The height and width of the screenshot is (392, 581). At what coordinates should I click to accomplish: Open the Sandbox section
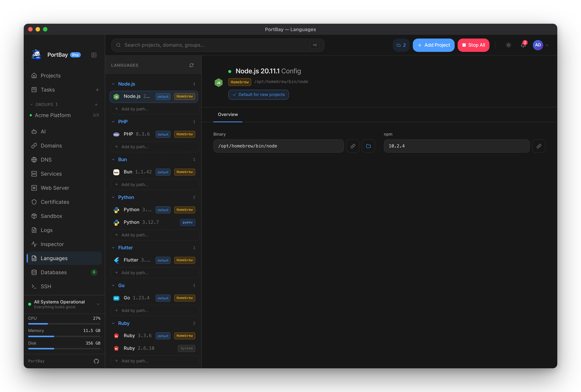pyautogui.click(x=64, y=216)
